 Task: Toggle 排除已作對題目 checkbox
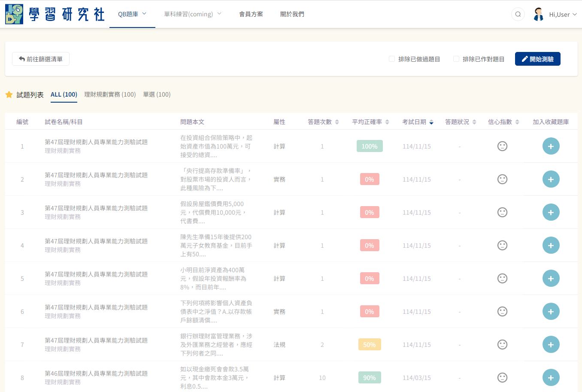(456, 59)
